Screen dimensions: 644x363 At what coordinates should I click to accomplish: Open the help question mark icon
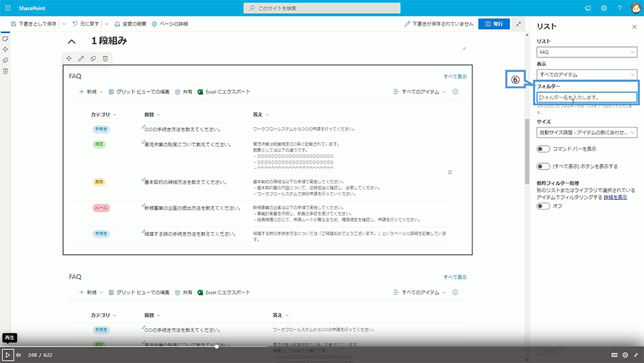620,8
